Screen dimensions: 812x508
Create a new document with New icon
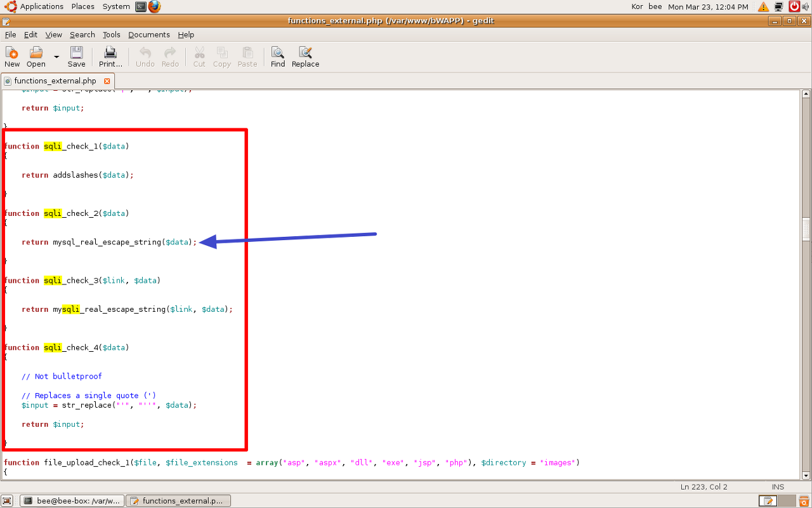point(12,57)
